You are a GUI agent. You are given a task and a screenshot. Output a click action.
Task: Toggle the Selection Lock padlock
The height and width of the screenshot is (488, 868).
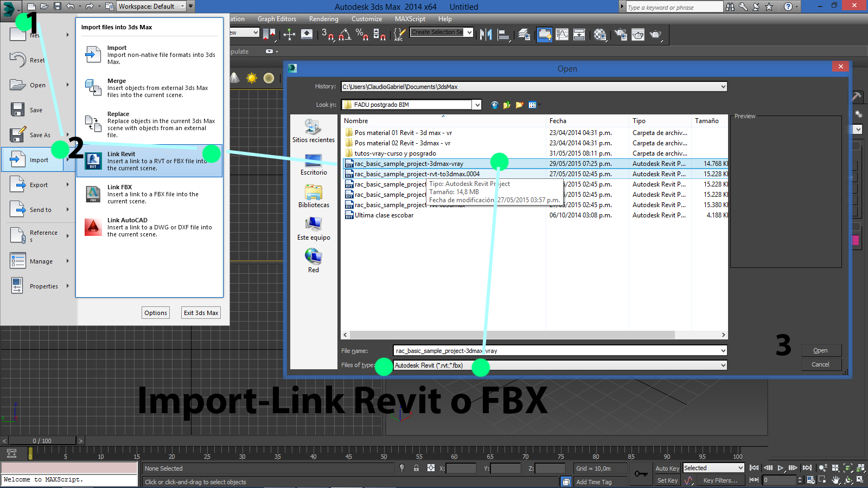[x=416, y=468]
